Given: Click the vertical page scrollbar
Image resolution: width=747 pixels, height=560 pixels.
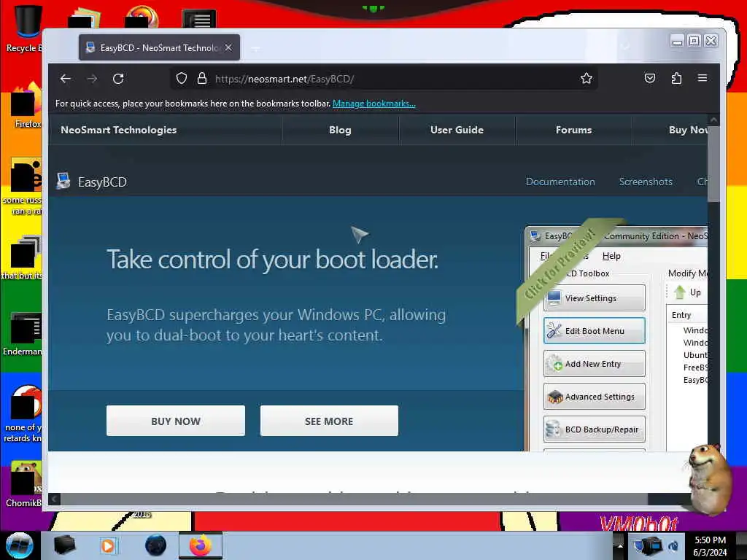Looking at the screenshot, I should [713, 163].
